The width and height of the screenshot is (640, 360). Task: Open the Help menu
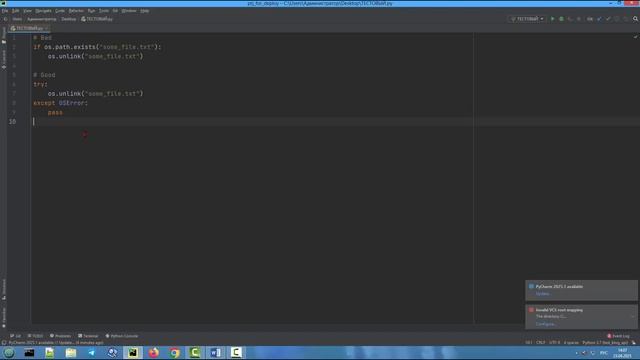[x=144, y=11]
